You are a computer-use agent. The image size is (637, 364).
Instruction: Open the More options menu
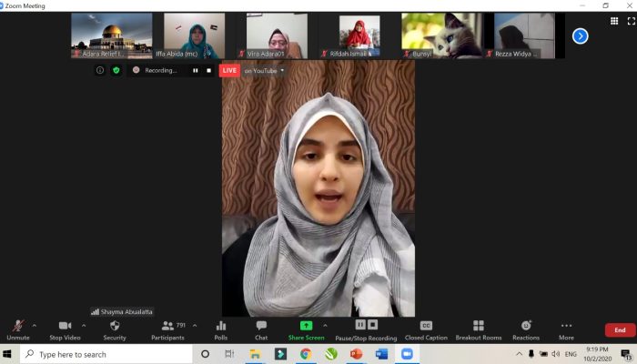point(566,330)
